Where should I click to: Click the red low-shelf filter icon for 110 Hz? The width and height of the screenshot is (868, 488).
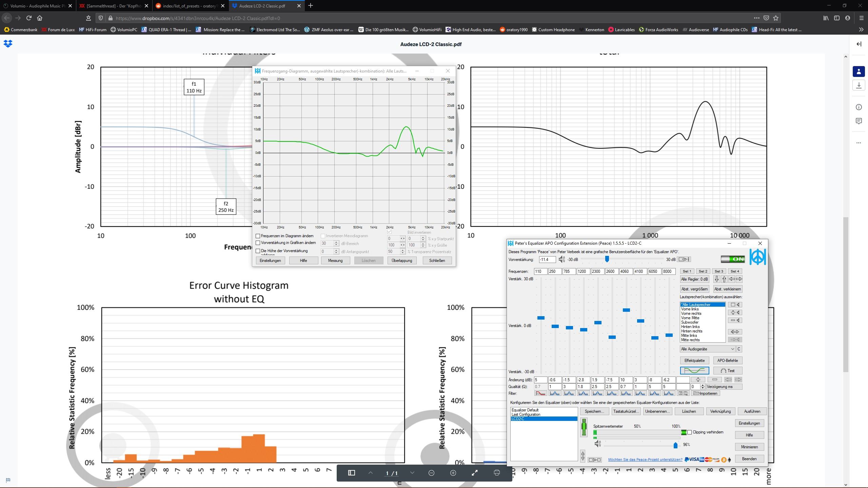tap(540, 393)
